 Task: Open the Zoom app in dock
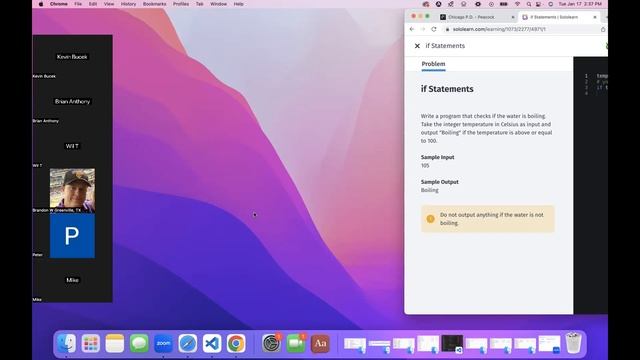point(163,343)
